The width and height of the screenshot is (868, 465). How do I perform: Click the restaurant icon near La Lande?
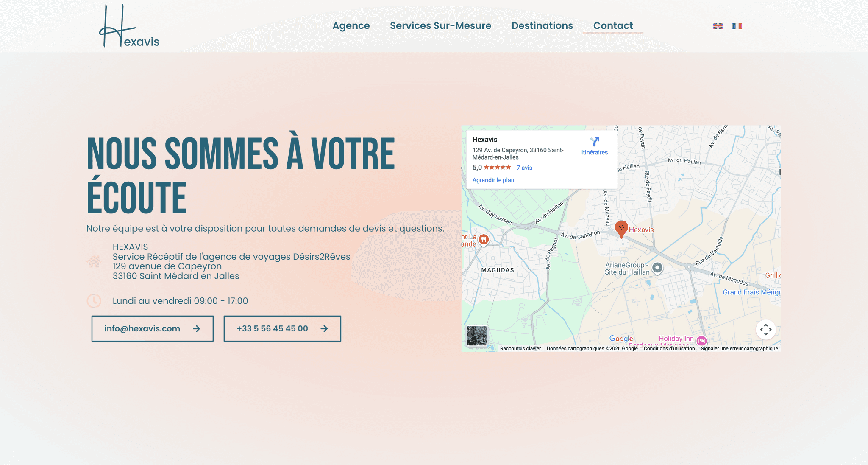pos(483,239)
